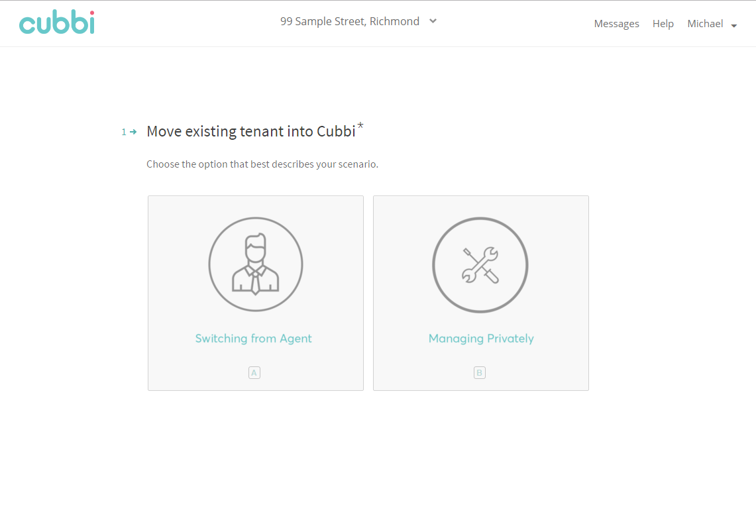Click the question 1 arrow indicator
The width and height of the screenshot is (756, 532).
click(x=133, y=132)
